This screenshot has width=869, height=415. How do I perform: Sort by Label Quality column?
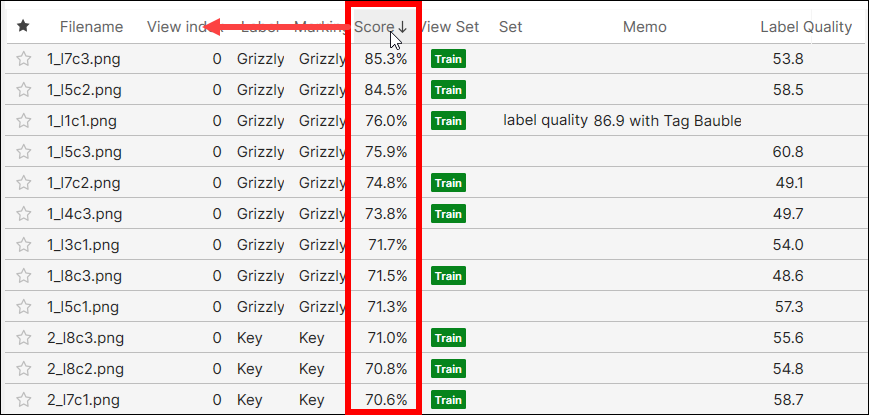pos(806,27)
